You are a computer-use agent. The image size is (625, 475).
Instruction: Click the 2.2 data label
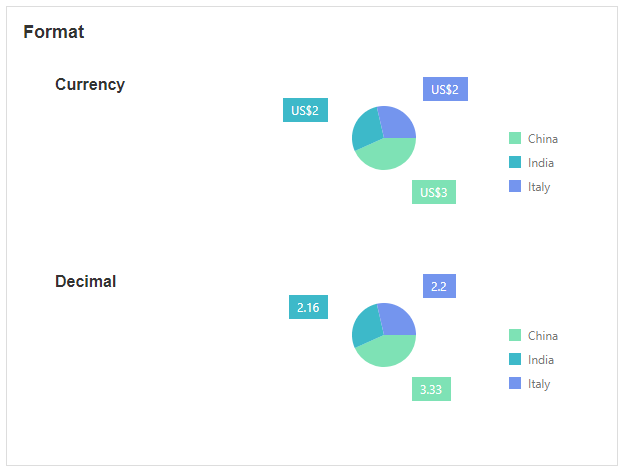pos(439,286)
